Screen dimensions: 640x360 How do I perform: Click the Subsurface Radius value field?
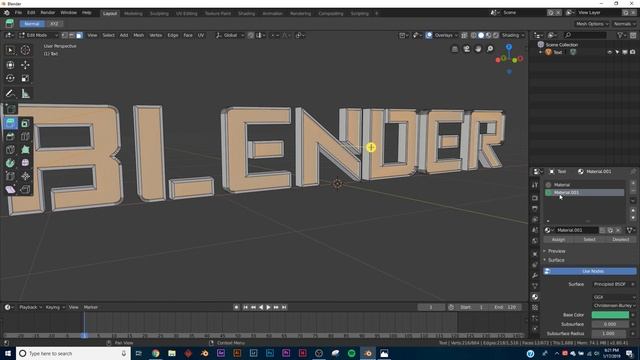pyautogui.click(x=610, y=333)
